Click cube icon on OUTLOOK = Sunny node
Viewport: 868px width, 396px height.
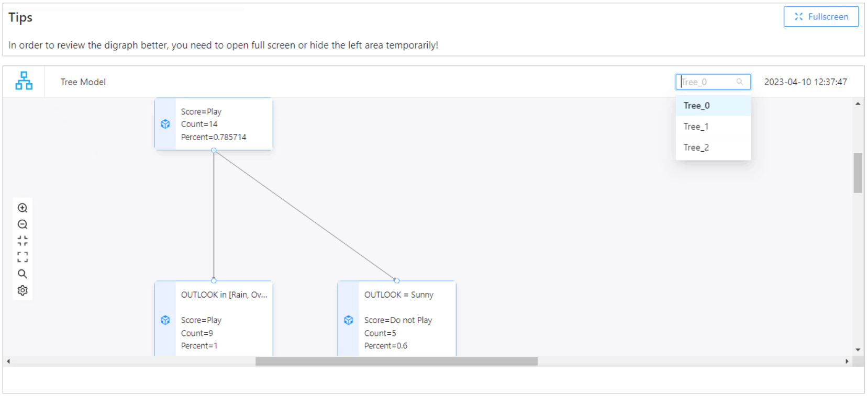[x=349, y=320]
